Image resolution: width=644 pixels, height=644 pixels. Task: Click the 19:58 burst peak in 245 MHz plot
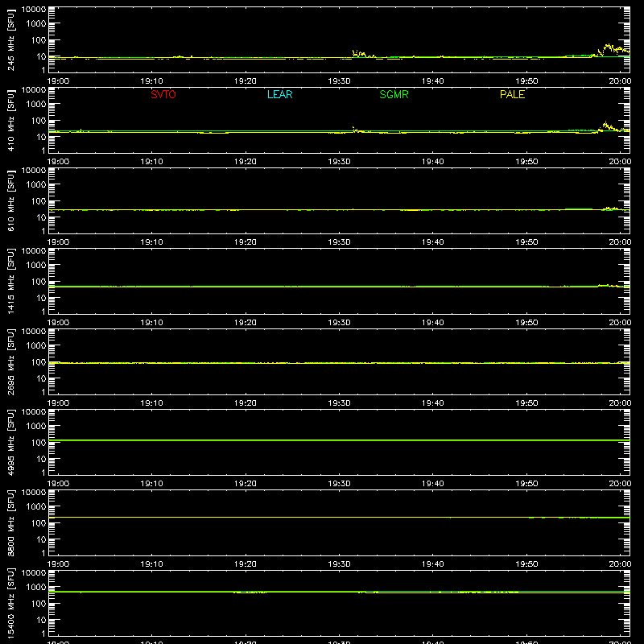pos(608,46)
